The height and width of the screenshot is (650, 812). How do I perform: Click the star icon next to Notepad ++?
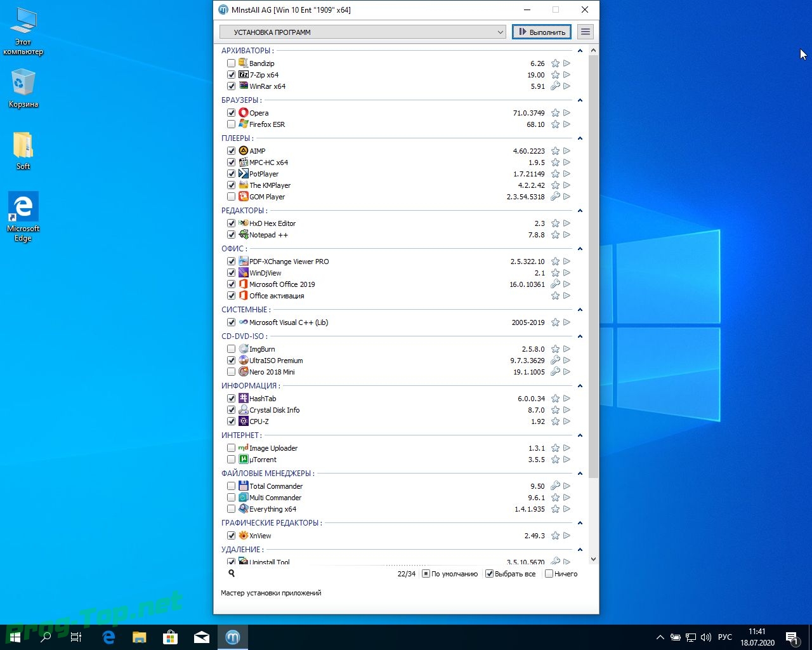pyautogui.click(x=555, y=235)
